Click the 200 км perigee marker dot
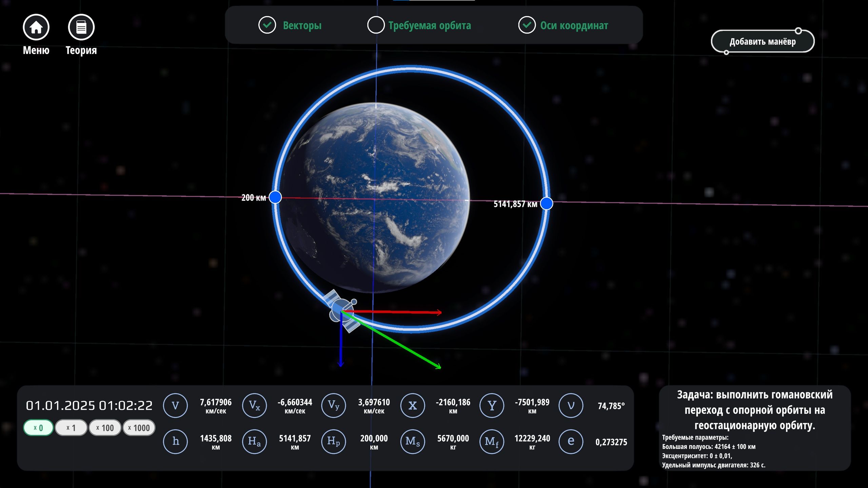This screenshot has height=488, width=868. click(275, 197)
